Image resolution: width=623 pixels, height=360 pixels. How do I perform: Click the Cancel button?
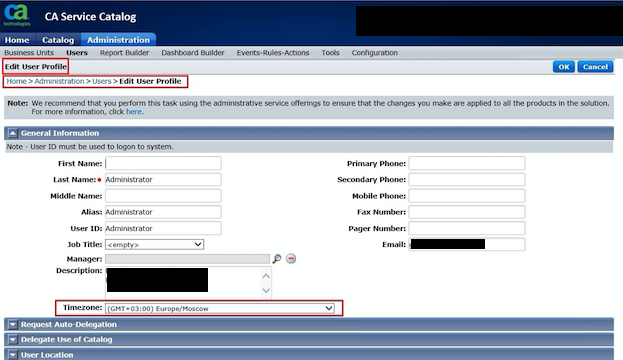(x=595, y=67)
